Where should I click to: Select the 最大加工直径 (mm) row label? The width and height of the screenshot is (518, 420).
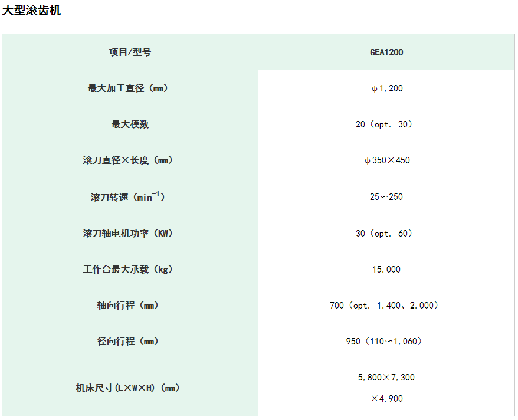pos(128,88)
